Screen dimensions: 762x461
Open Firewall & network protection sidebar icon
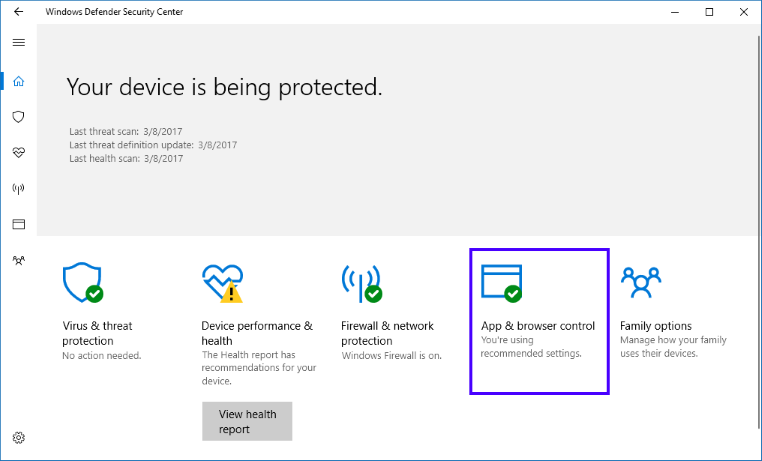(x=18, y=188)
